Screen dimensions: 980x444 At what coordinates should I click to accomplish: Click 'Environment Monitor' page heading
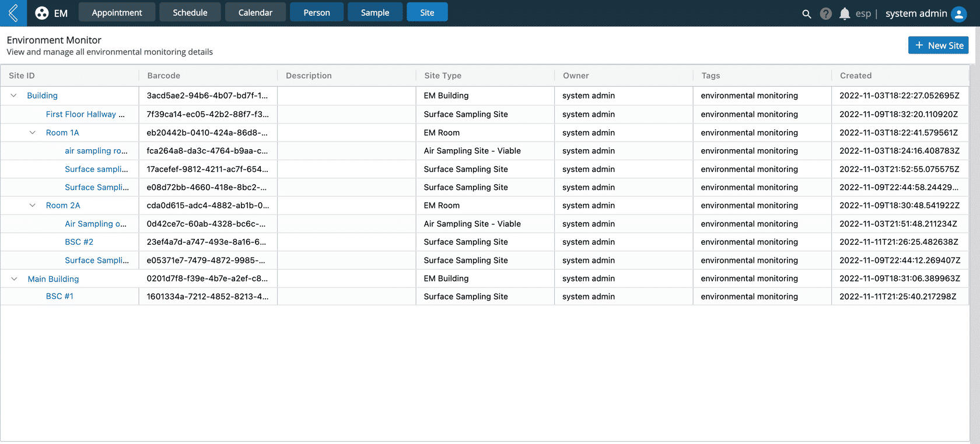coord(54,40)
